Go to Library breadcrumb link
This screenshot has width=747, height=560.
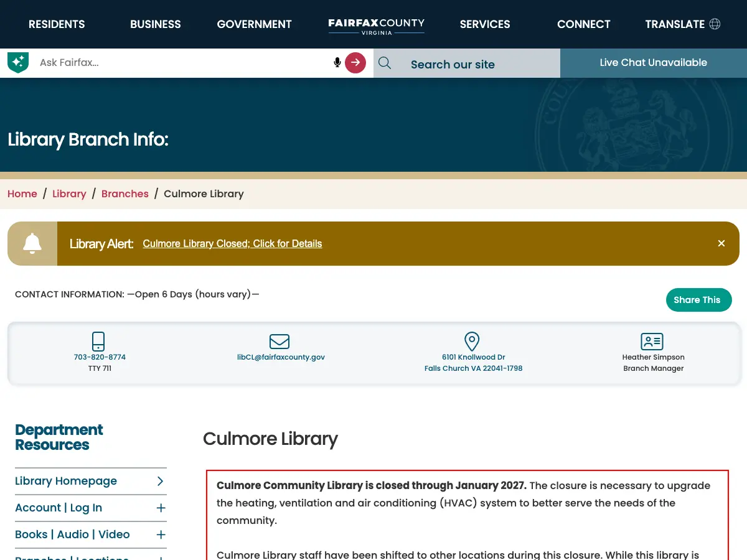click(x=69, y=194)
